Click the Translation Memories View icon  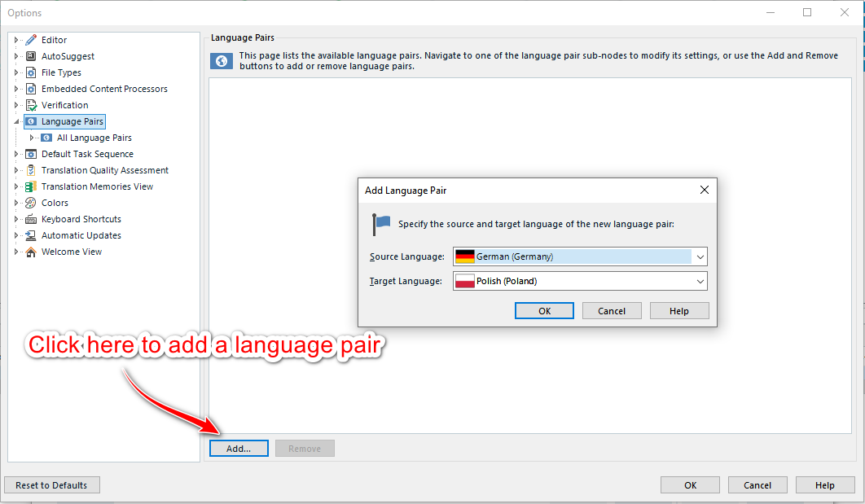30,186
